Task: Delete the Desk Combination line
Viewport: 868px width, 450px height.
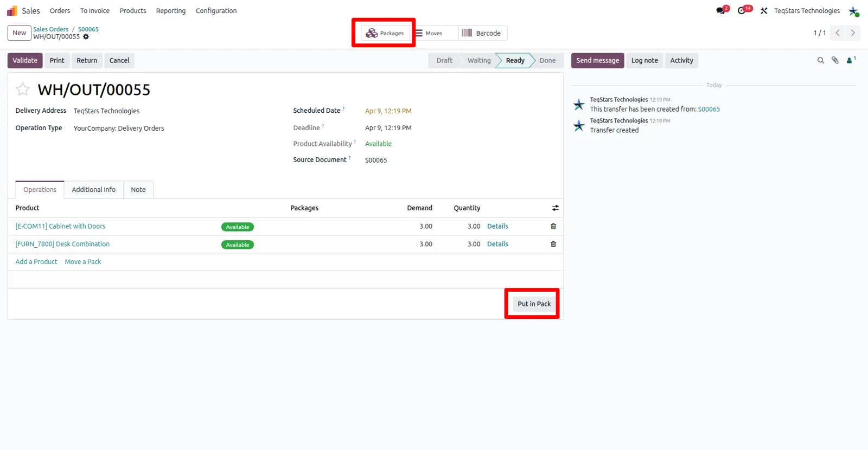Action: coord(553,244)
